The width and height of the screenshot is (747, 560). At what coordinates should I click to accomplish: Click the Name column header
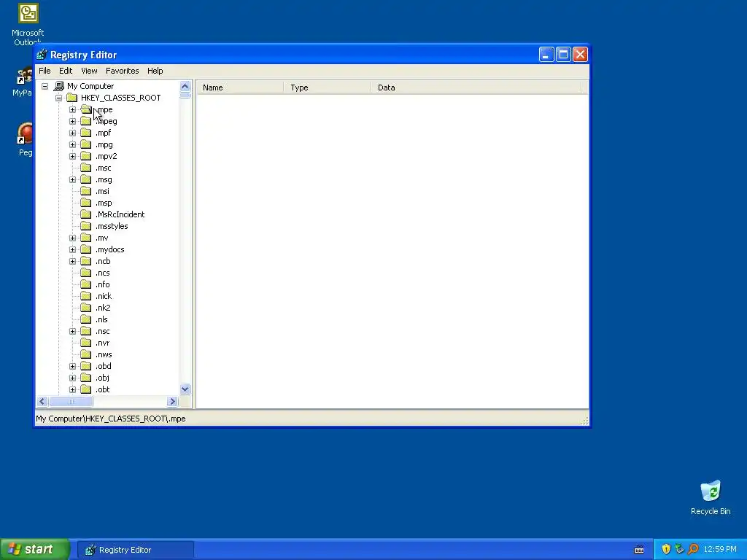241,87
